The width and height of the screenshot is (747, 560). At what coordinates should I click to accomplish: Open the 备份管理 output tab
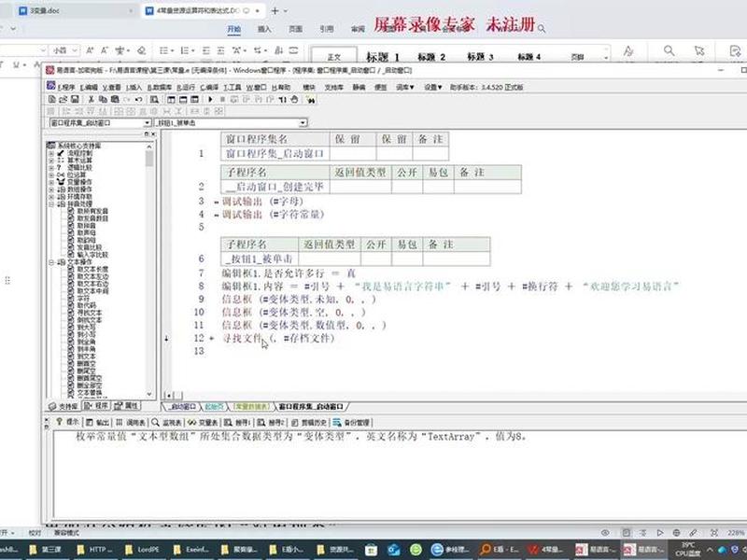pos(351,423)
